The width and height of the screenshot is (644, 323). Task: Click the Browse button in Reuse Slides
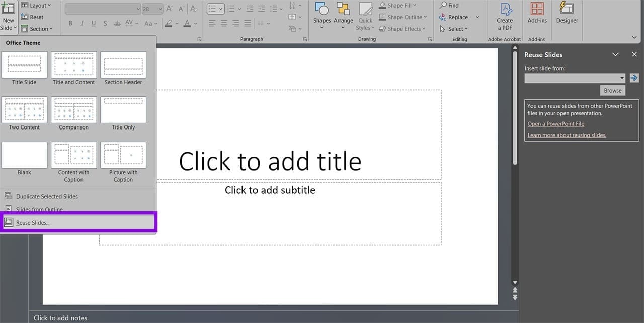click(612, 90)
